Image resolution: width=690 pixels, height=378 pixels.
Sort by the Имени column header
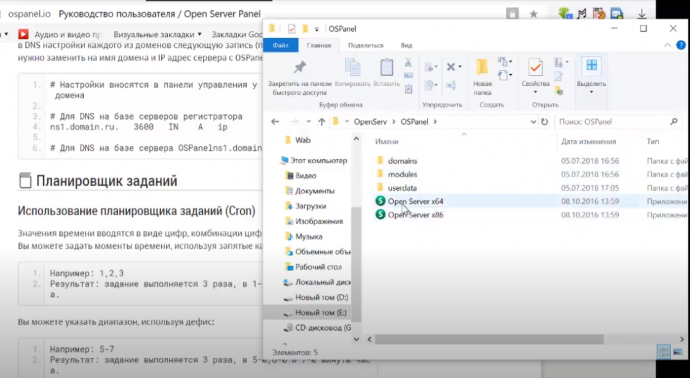click(x=387, y=141)
